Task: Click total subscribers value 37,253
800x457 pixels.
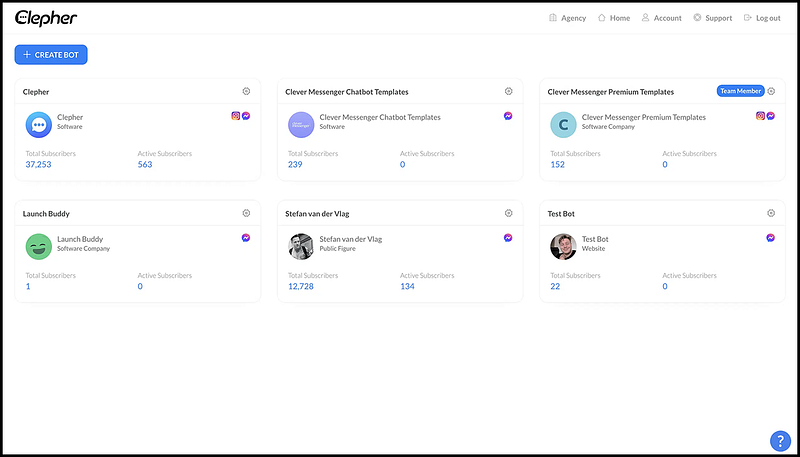Action: coord(38,164)
